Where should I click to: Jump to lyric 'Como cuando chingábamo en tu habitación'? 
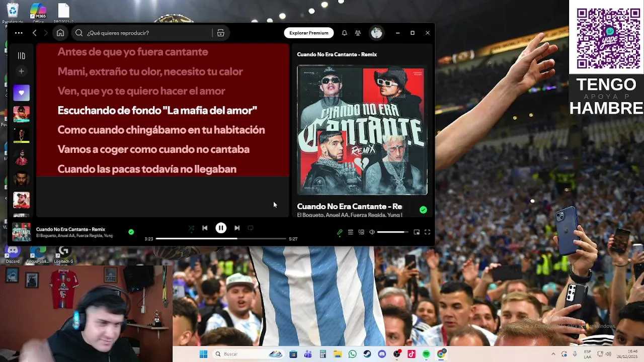pos(161,130)
